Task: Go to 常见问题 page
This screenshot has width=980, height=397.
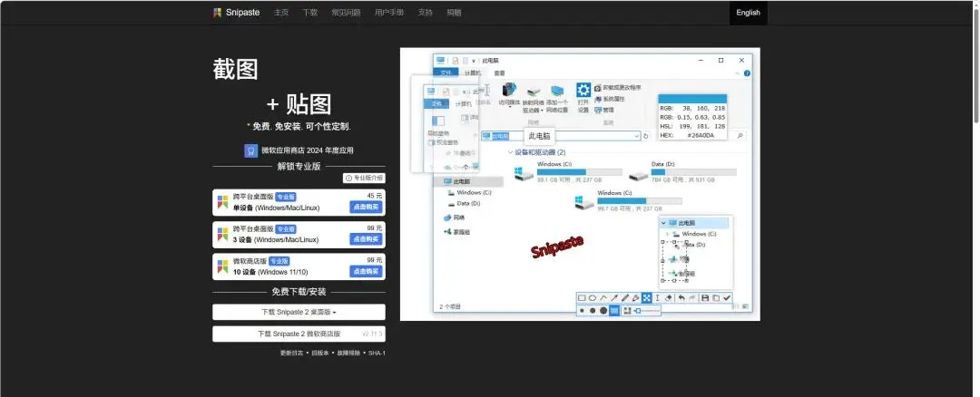Action: 347,13
